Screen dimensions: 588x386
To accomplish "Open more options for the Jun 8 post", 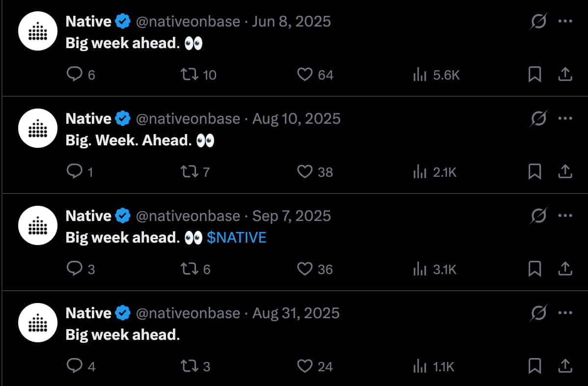I will [565, 22].
